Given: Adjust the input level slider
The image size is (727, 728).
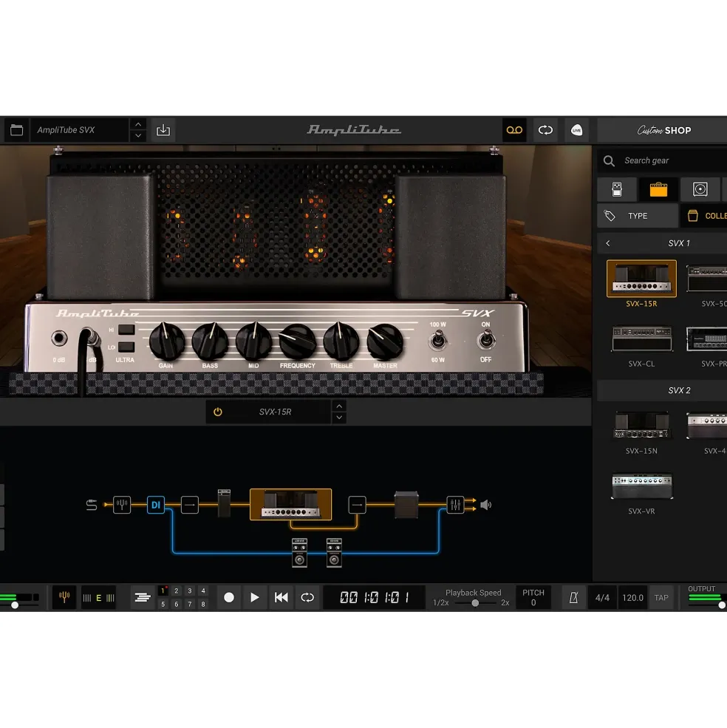Looking at the screenshot, I should pyautogui.click(x=15, y=605).
